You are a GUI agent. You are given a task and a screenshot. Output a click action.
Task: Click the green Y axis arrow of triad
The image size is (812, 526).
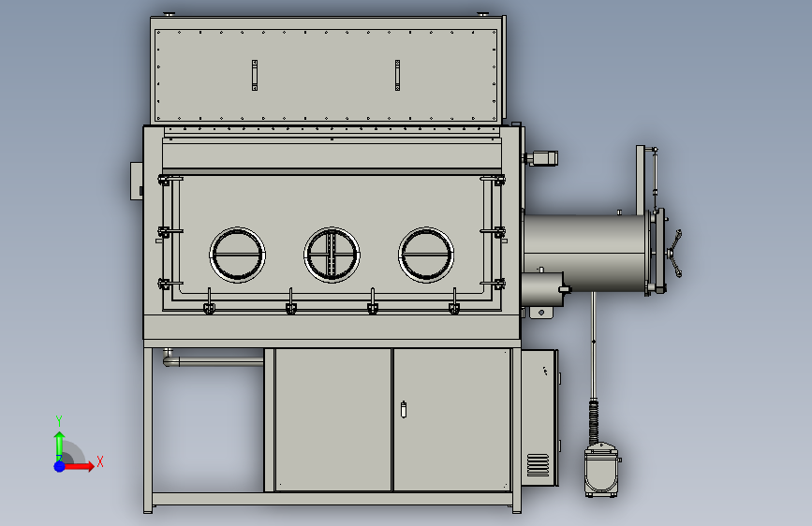click(x=59, y=445)
